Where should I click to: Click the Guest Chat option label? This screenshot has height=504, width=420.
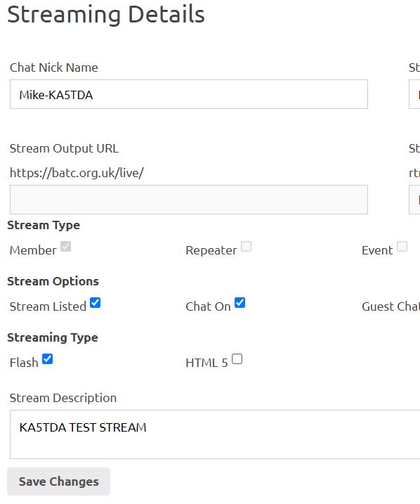(x=391, y=306)
